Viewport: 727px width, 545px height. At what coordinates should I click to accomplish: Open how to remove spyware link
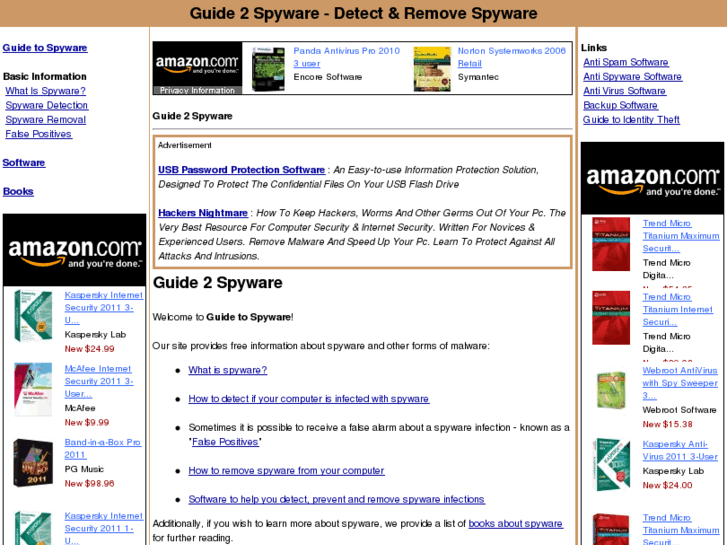286,471
